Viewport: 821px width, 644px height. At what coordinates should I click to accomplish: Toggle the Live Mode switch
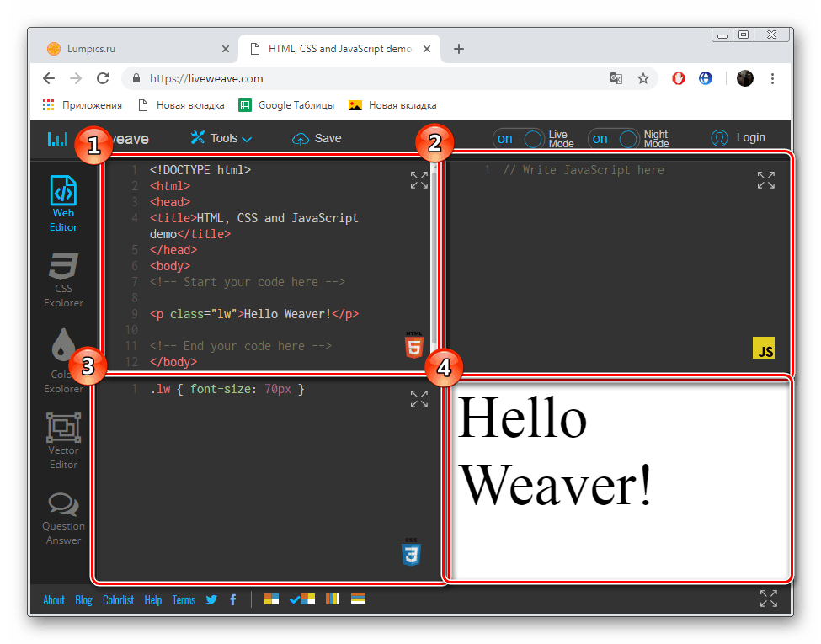519,139
